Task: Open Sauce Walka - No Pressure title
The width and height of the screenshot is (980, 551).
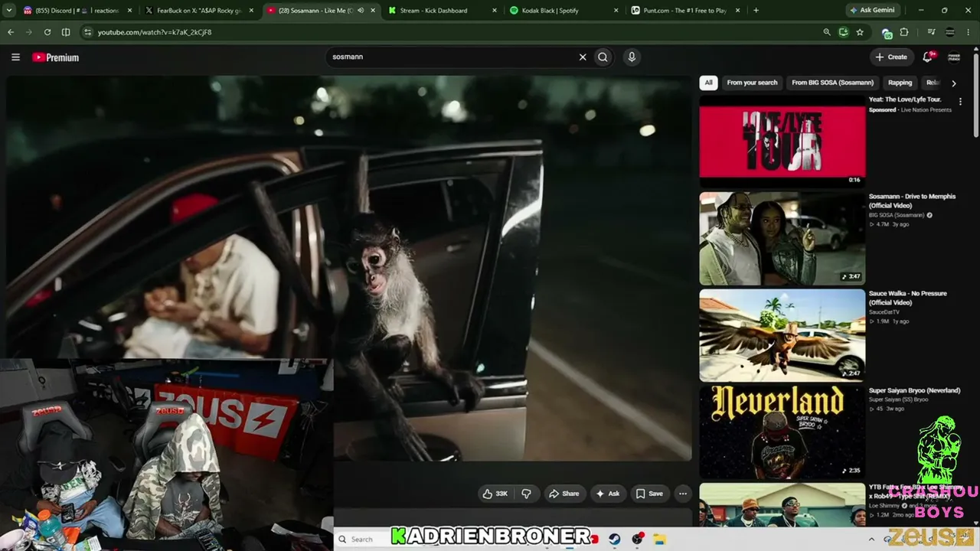Action: [908, 298]
